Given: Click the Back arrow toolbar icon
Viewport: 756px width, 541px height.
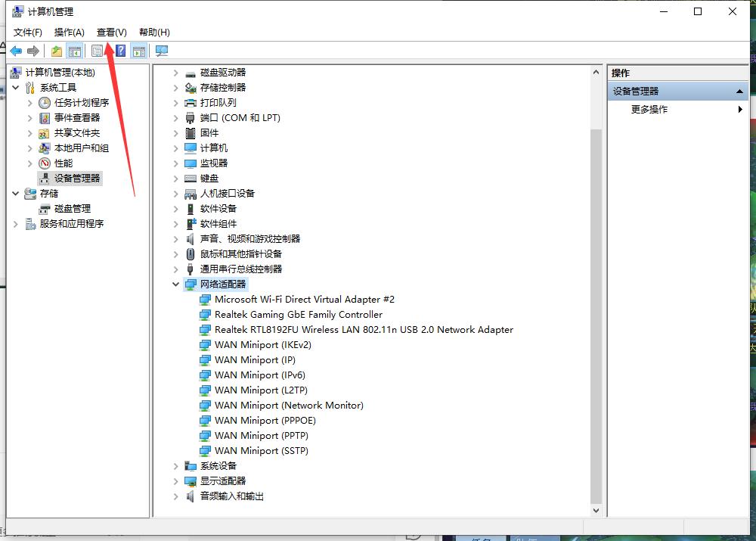Looking at the screenshot, I should pyautogui.click(x=16, y=51).
